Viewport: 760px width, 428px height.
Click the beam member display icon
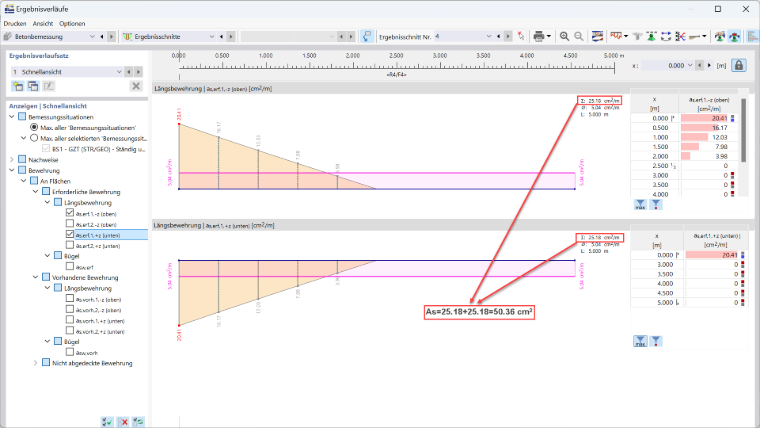(x=695, y=36)
